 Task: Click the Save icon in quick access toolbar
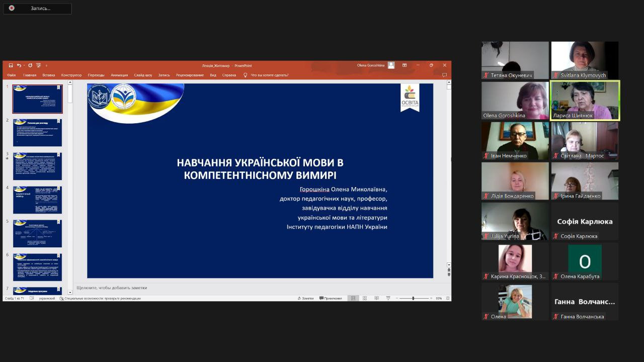click(11, 65)
